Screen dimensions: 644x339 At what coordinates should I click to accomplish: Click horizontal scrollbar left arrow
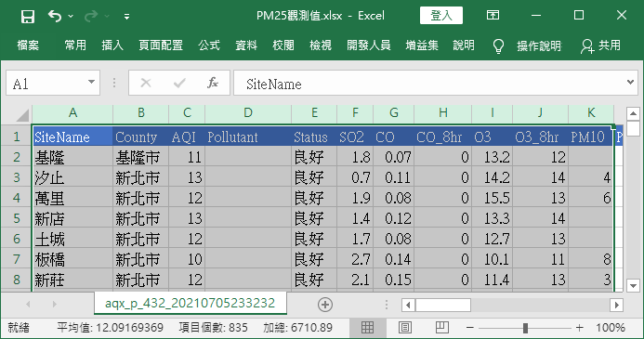(x=408, y=305)
